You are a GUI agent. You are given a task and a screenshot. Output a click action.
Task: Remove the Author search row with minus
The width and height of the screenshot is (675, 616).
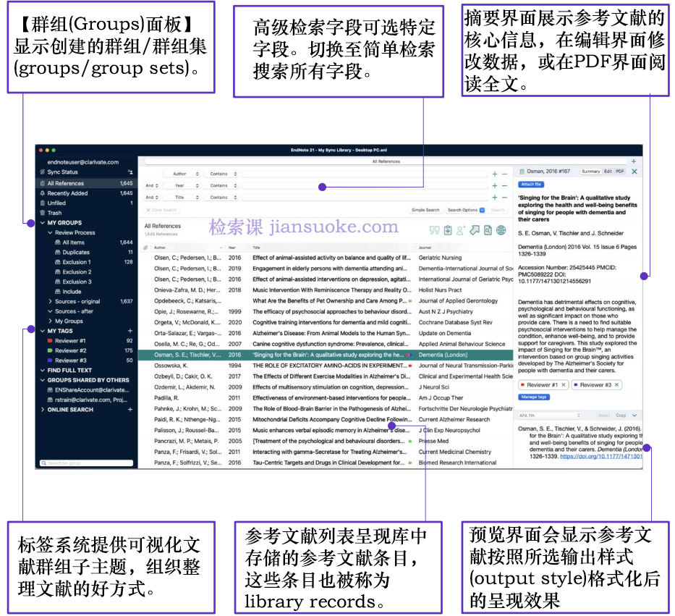pyautogui.click(x=504, y=174)
